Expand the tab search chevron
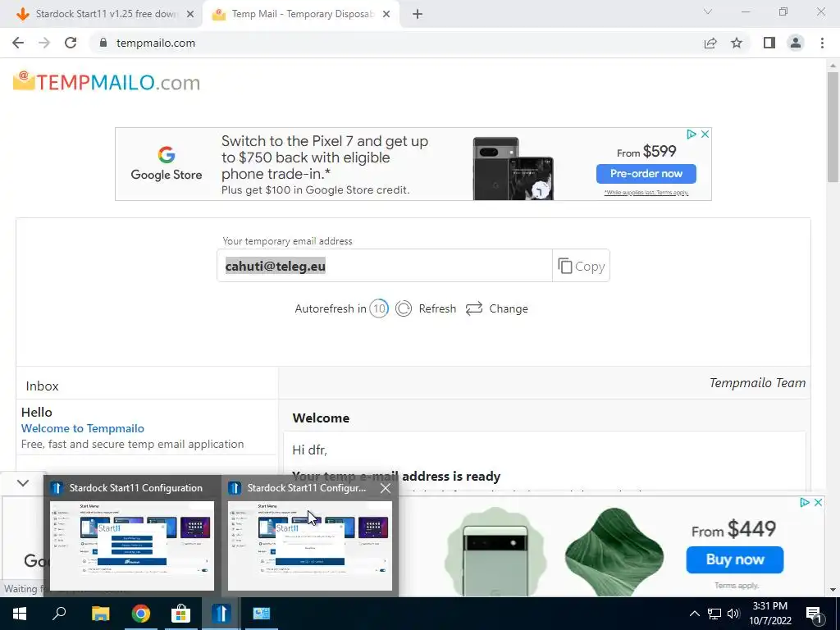The image size is (840, 630). point(708,11)
